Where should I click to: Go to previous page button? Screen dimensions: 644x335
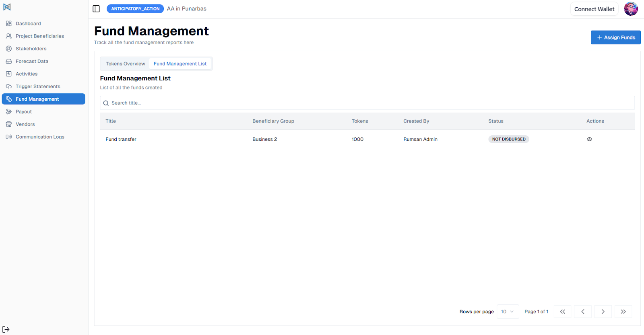point(583,312)
